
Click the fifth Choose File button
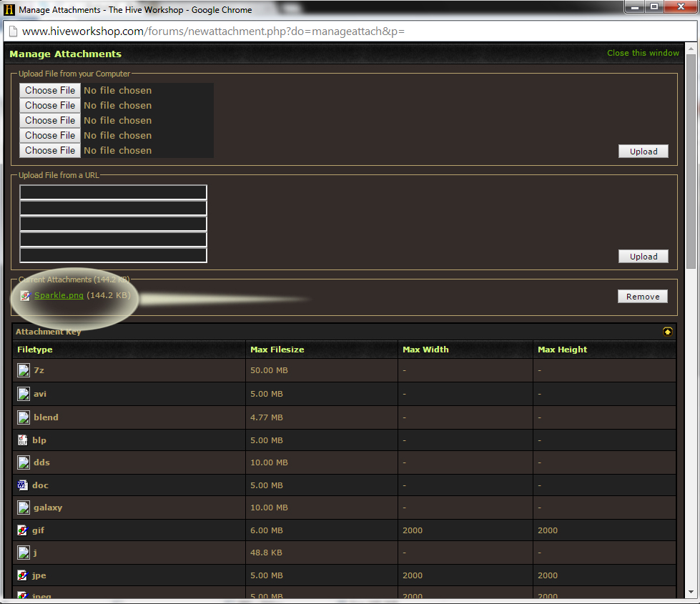pos(50,150)
